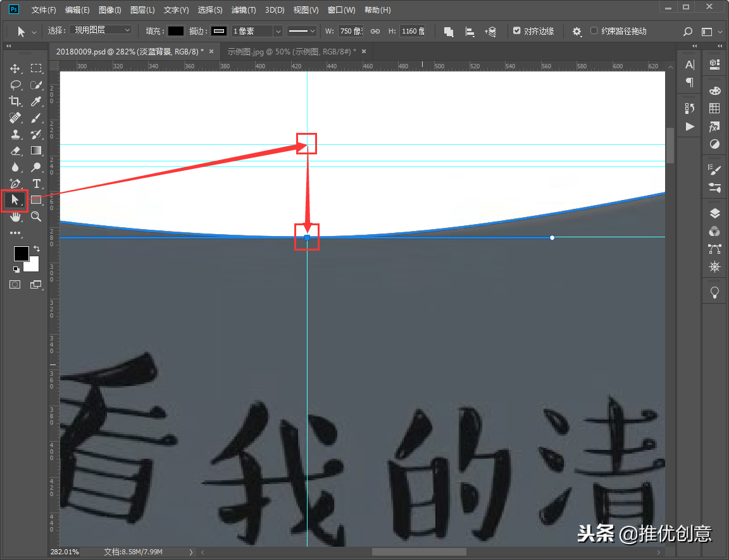
Task: Select the Crop tool
Action: tap(15, 101)
